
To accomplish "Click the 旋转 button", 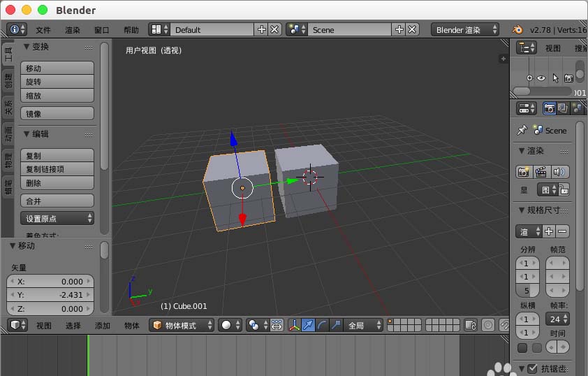I will coord(57,82).
